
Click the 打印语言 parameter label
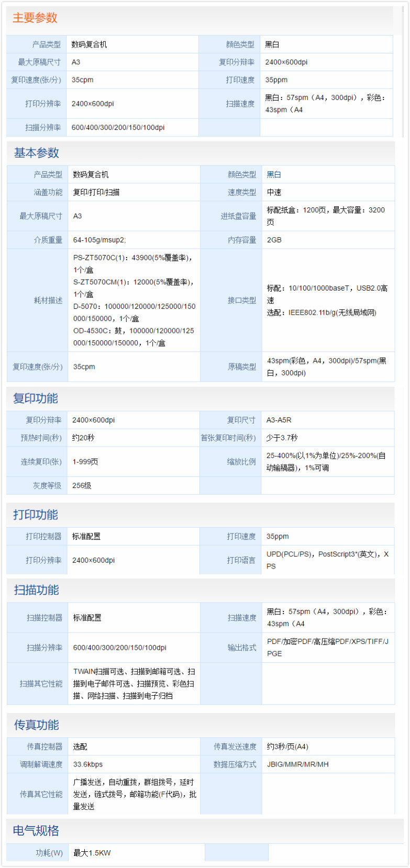241,560
